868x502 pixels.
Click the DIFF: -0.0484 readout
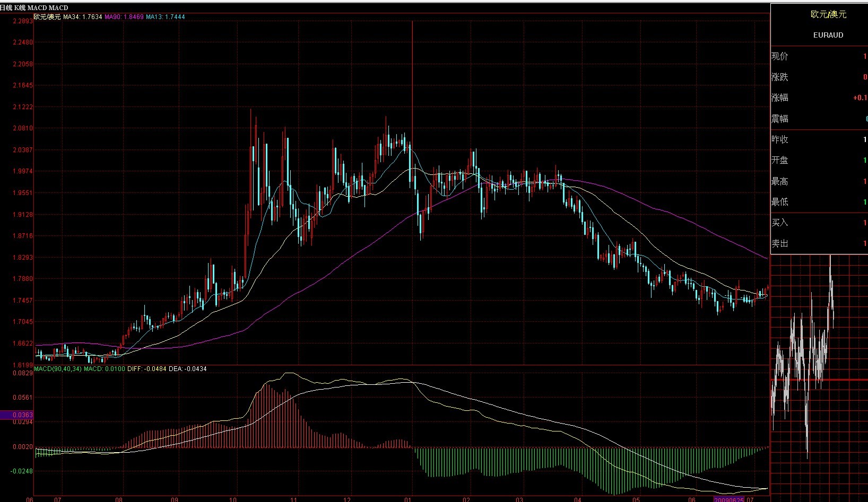pos(147,368)
